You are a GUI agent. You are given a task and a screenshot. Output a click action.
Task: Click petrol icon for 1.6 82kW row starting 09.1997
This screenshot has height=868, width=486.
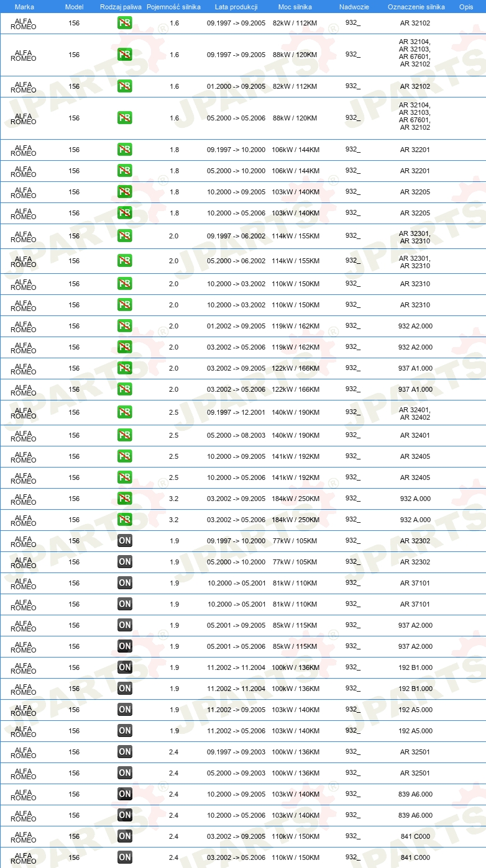(x=124, y=23)
